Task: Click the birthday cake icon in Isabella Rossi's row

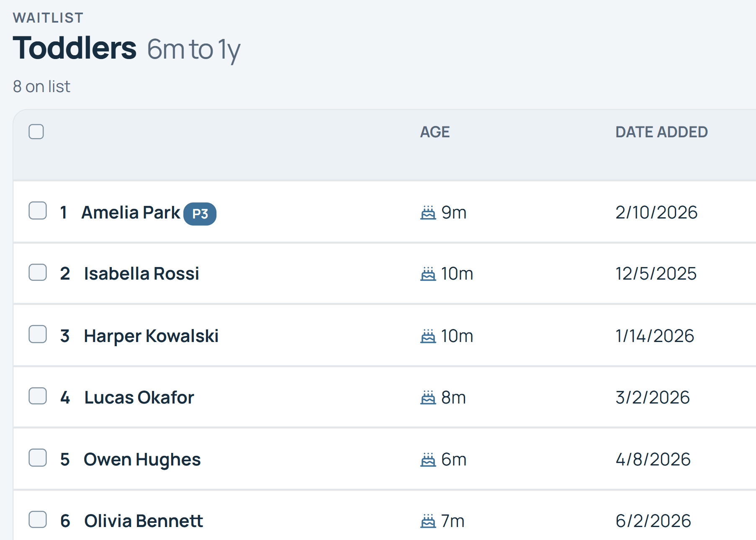Action: (x=428, y=274)
